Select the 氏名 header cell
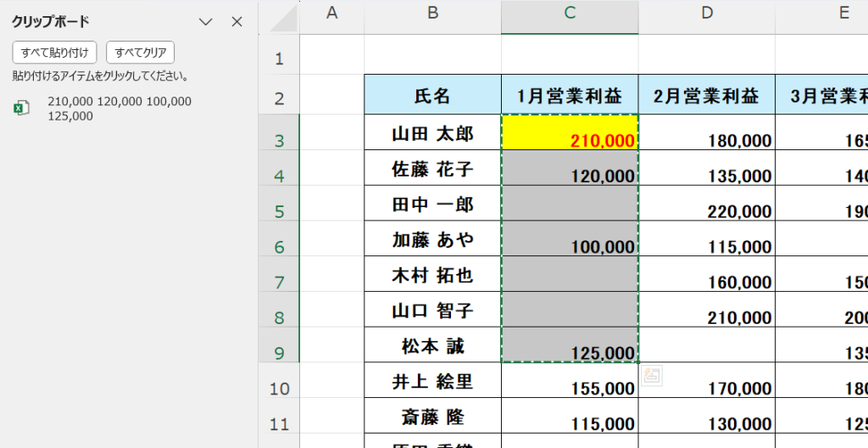 click(x=432, y=96)
